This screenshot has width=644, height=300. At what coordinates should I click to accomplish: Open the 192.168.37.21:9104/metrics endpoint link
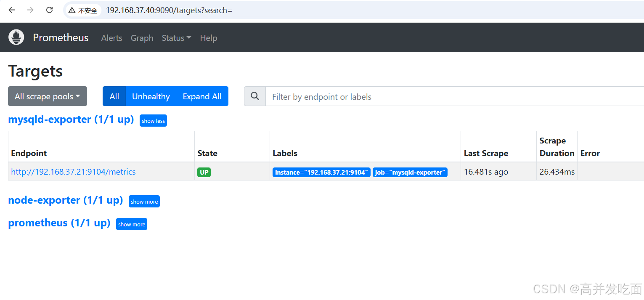pyautogui.click(x=73, y=172)
